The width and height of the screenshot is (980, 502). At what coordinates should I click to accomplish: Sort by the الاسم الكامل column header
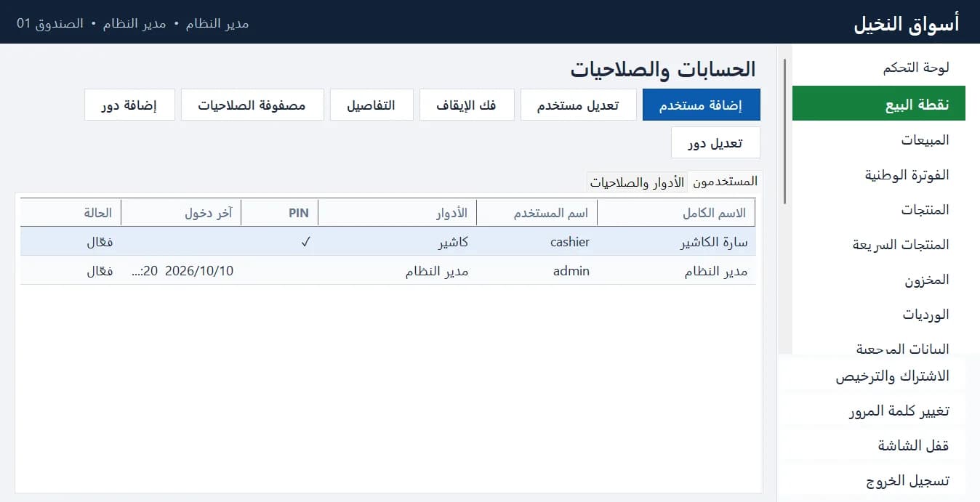tap(676, 213)
